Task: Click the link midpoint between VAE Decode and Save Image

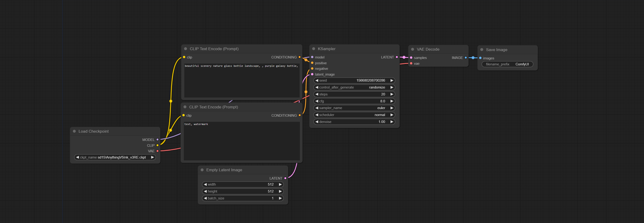Action: point(473,58)
